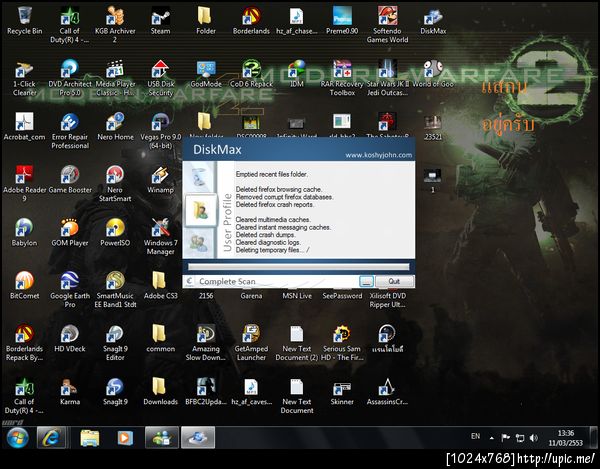
Task: Show hidden system tray icons
Action: (x=491, y=438)
